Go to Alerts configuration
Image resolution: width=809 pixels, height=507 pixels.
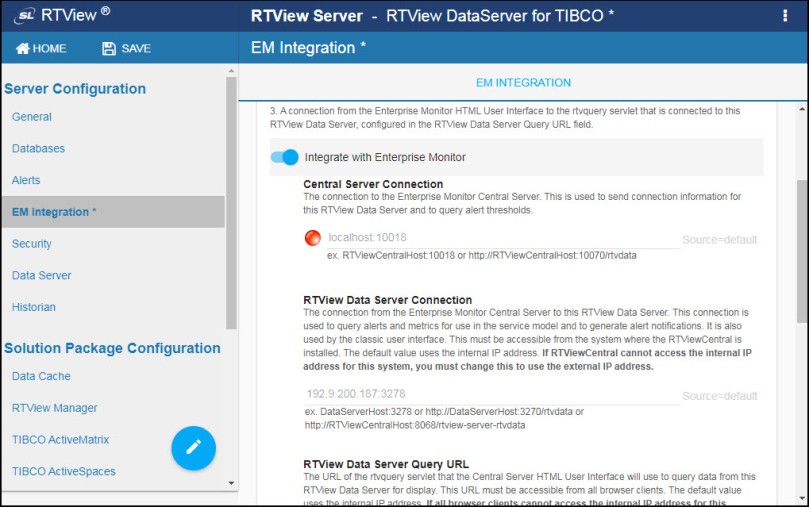tap(26, 180)
